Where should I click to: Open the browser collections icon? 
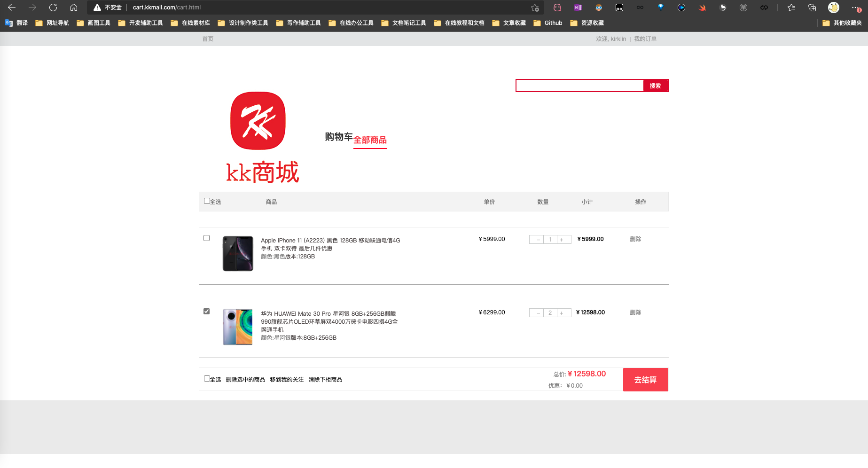812,8
